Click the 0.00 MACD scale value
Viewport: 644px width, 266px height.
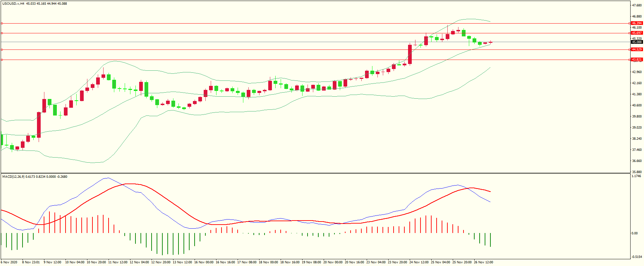click(x=635, y=233)
